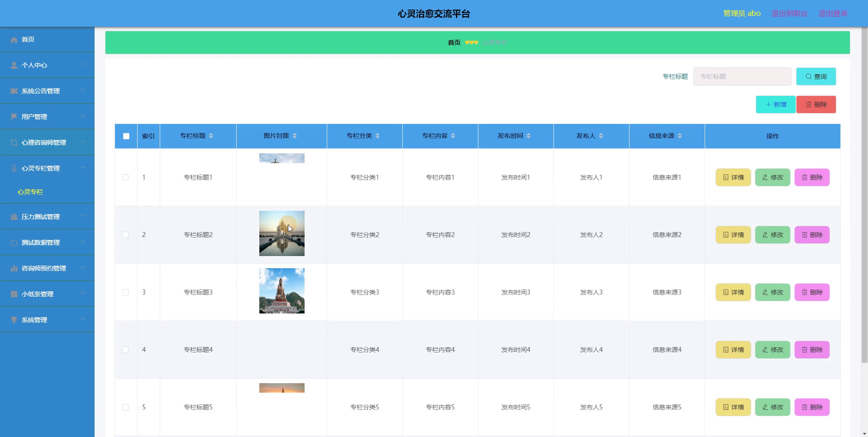Click pink 删除 for row 专栏标题2
The width and height of the screenshot is (868, 437).
pyautogui.click(x=812, y=235)
